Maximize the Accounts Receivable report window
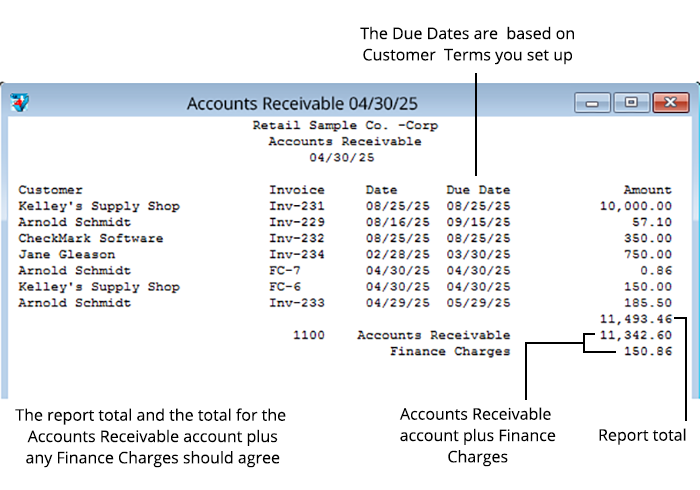The image size is (700, 490). (x=631, y=103)
